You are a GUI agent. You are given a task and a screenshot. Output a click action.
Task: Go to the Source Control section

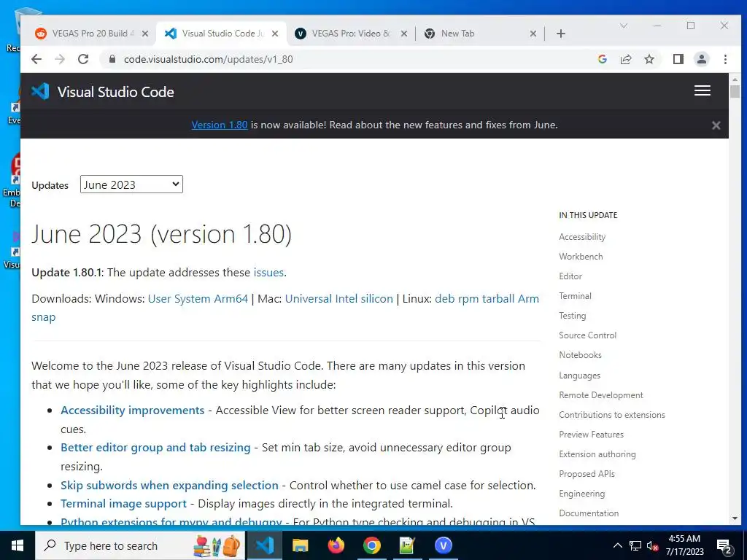pyautogui.click(x=587, y=335)
